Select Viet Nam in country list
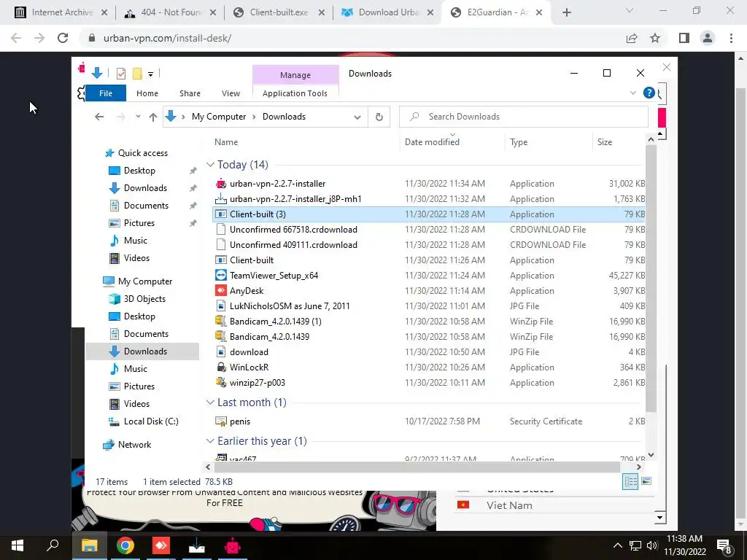The width and height of the screenshot is (747, 560). pos(509,505)
